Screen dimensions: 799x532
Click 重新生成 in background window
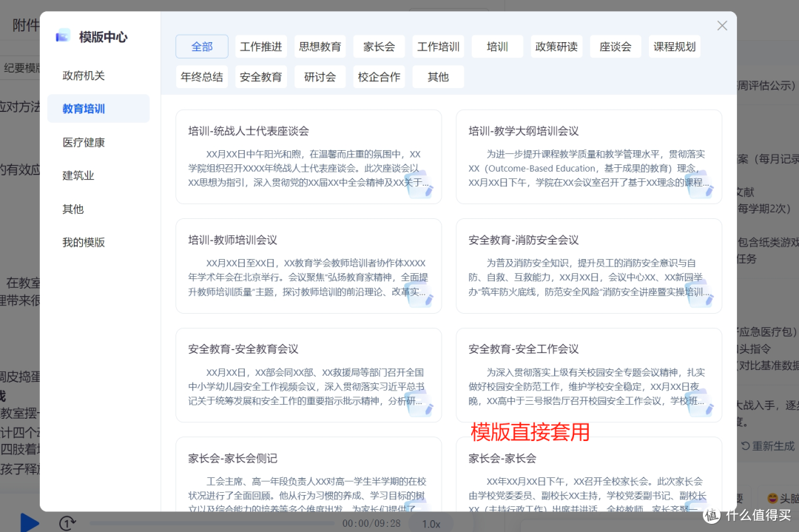[x=768, y=446]
